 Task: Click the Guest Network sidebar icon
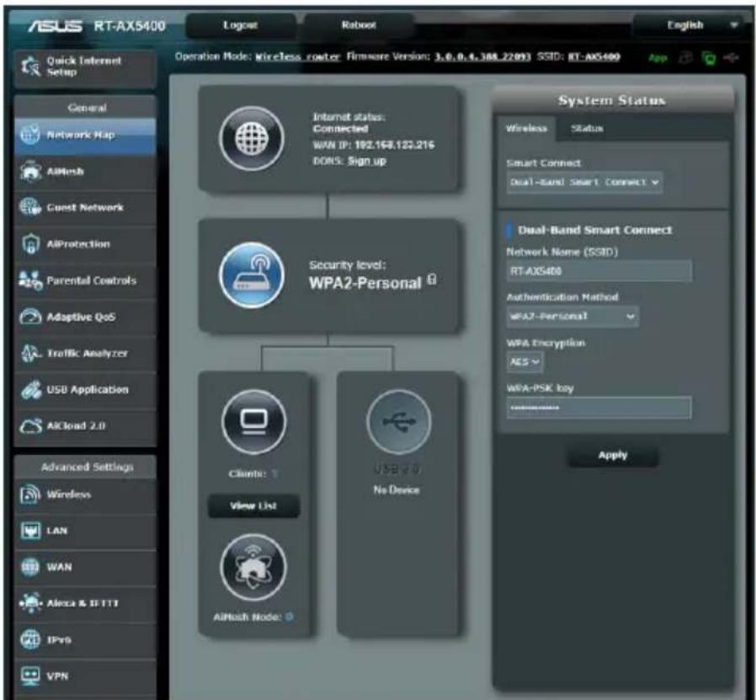point(30,207)
